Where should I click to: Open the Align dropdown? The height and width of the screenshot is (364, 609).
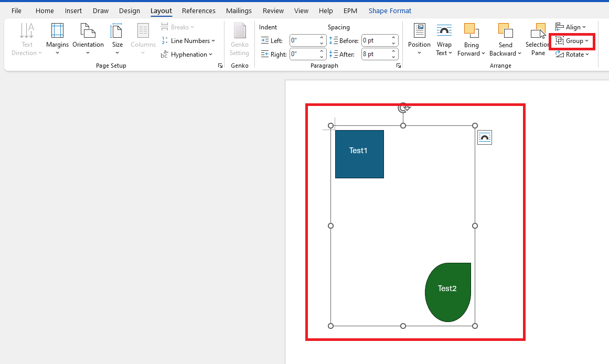coord(571,27)
